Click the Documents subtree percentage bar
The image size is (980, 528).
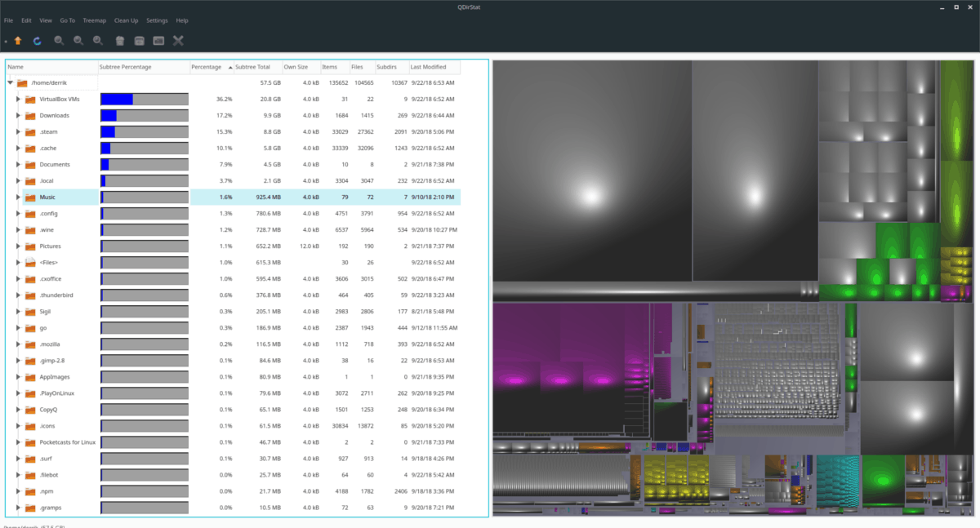coord(144,164)
